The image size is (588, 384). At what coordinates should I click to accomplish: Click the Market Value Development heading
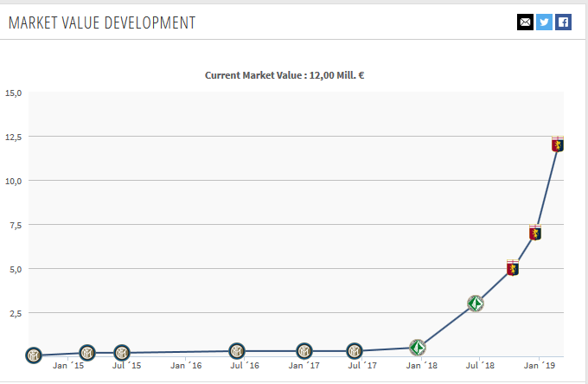tap(101, 22)
